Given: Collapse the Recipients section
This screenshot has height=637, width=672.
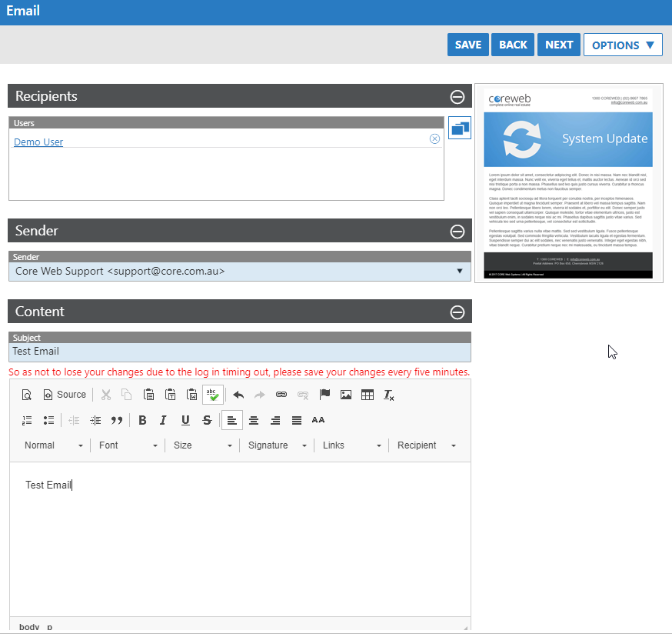Looking at the screenshot, I should [457, 97].
